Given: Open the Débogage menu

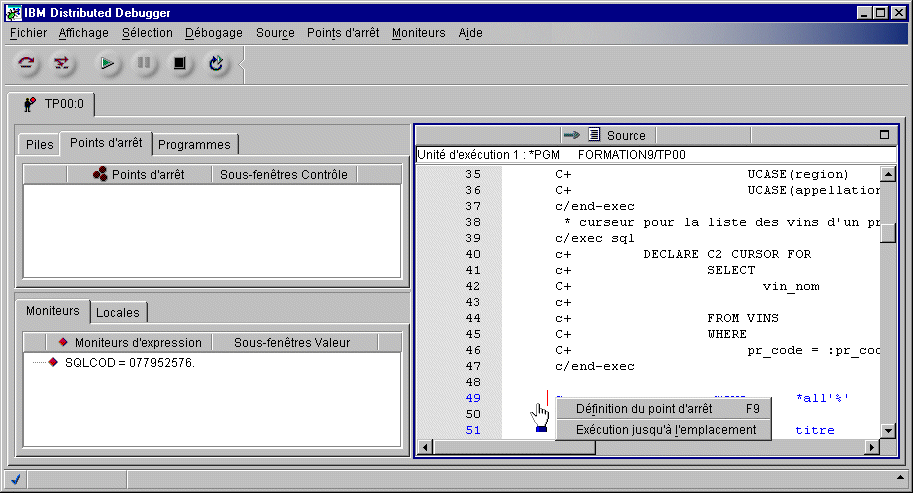Looking at the screenshot, I should [x=214, y=33].
